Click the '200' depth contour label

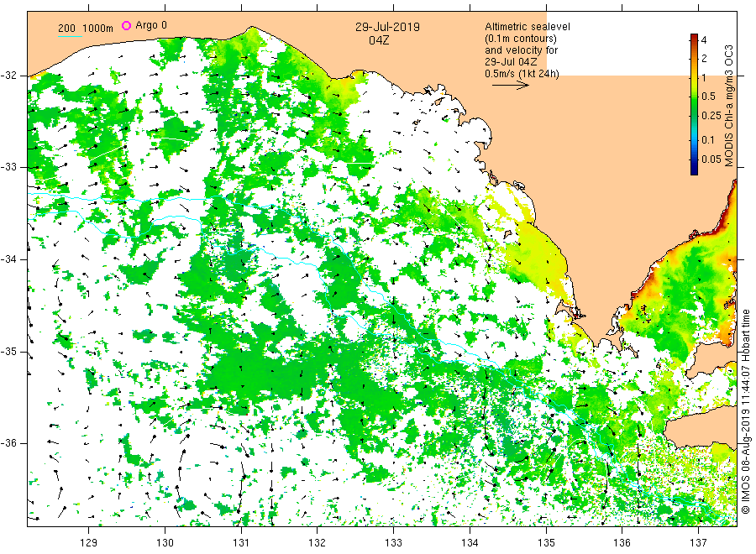coord(66,29)
